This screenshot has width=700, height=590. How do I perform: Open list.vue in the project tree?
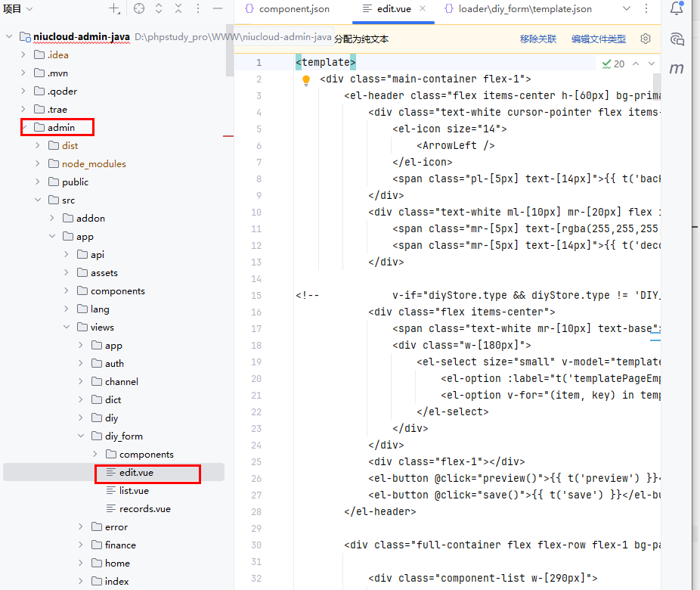[x=133, y=491]
